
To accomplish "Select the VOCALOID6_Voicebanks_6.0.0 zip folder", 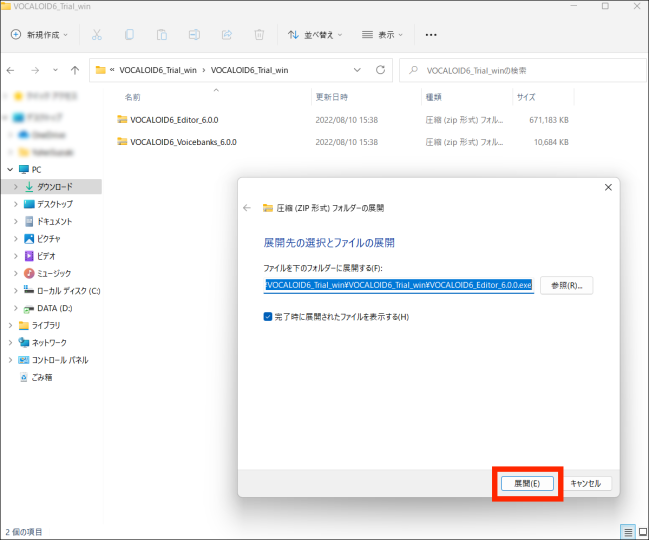I will (x=183, y=142).
